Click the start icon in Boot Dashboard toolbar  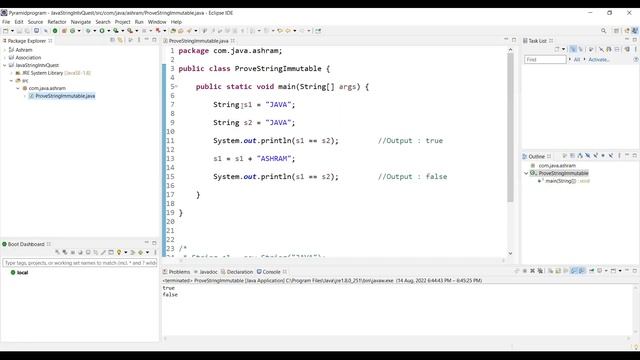click(x=58, y=252)
